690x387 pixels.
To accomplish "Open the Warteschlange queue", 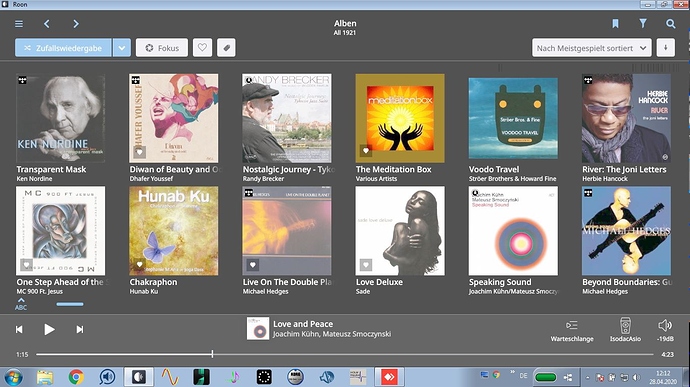I will [572, 330].
